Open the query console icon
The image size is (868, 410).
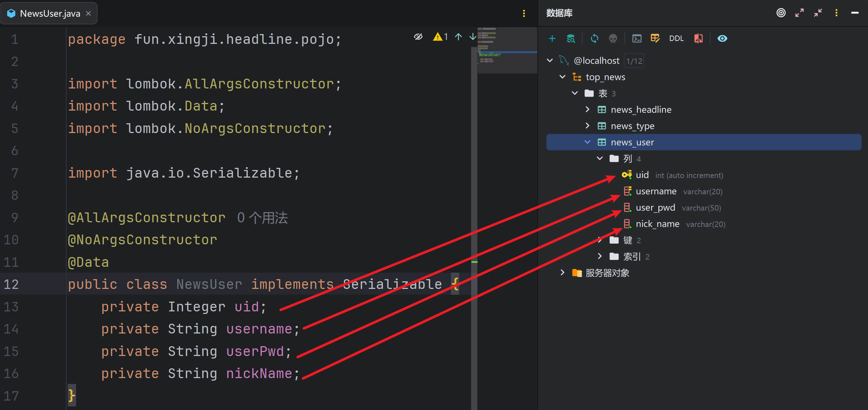(637, 38)
